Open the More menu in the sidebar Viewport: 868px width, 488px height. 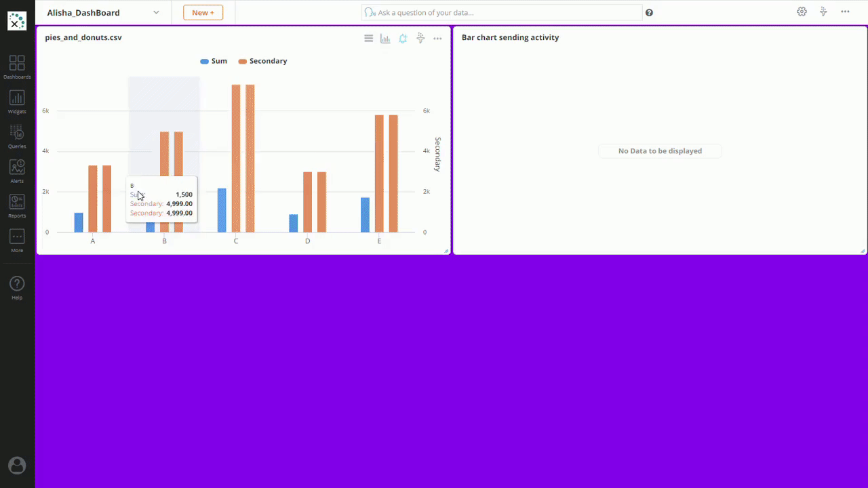pyautogui.click(x=17, y=240)
